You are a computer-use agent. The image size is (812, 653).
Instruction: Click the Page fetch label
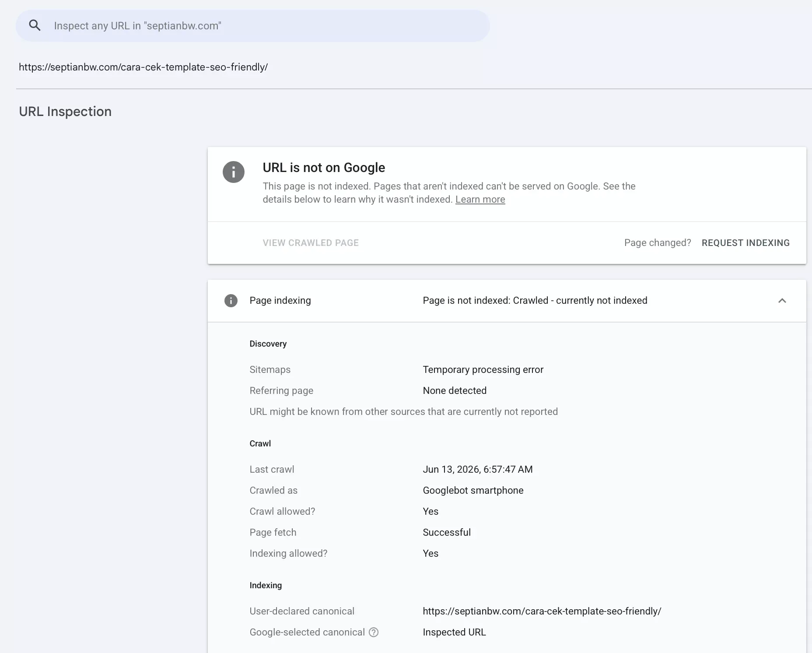click(x=273, y=533)
